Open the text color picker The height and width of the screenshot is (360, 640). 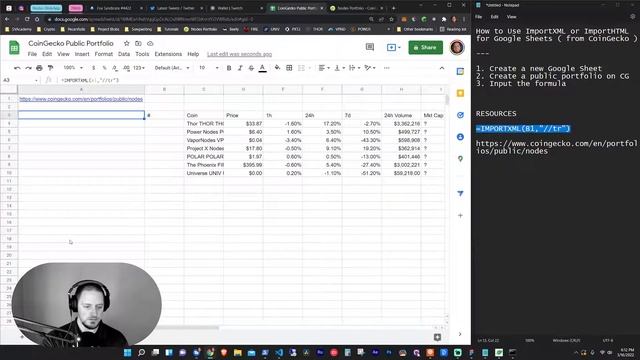pyautogui.click(x=262, y=68)
